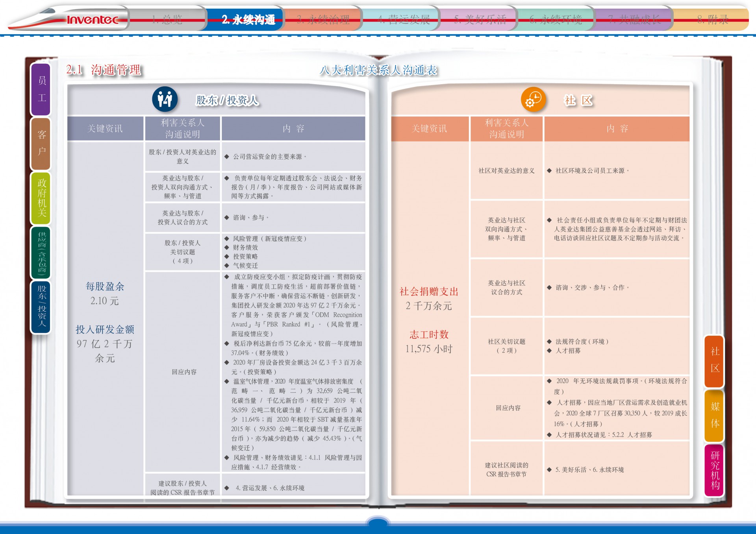This screenshot has height=534, width=756.
Task: Click the 志工时数 label
Action: [x=429, y=334]
